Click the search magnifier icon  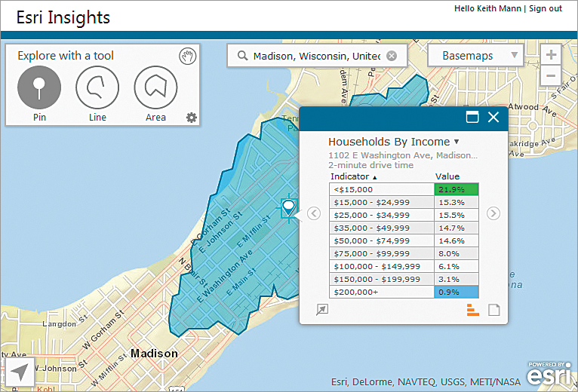[242, 56]
